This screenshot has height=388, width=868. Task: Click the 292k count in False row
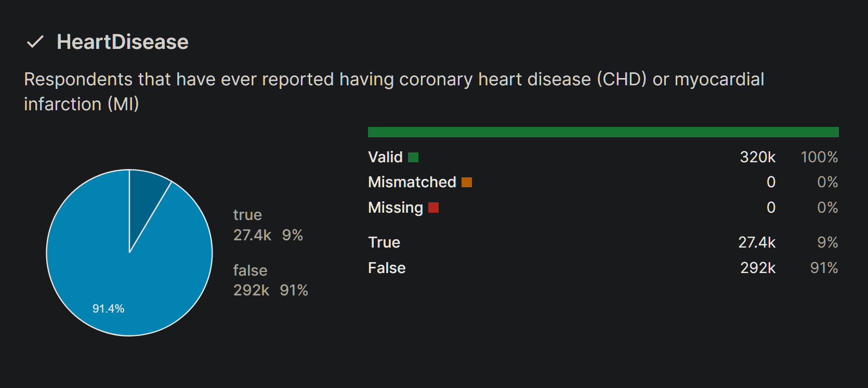(758, 268)
